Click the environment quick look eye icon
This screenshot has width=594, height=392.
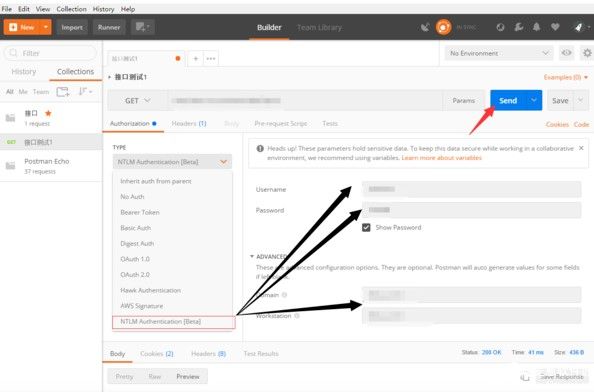tap(566, 53)
